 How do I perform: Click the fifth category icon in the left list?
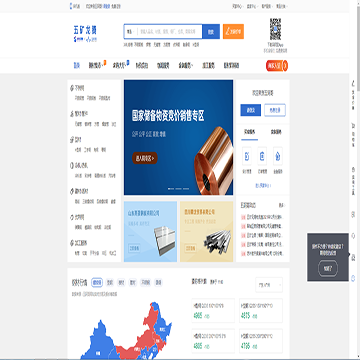pos(72,191)
